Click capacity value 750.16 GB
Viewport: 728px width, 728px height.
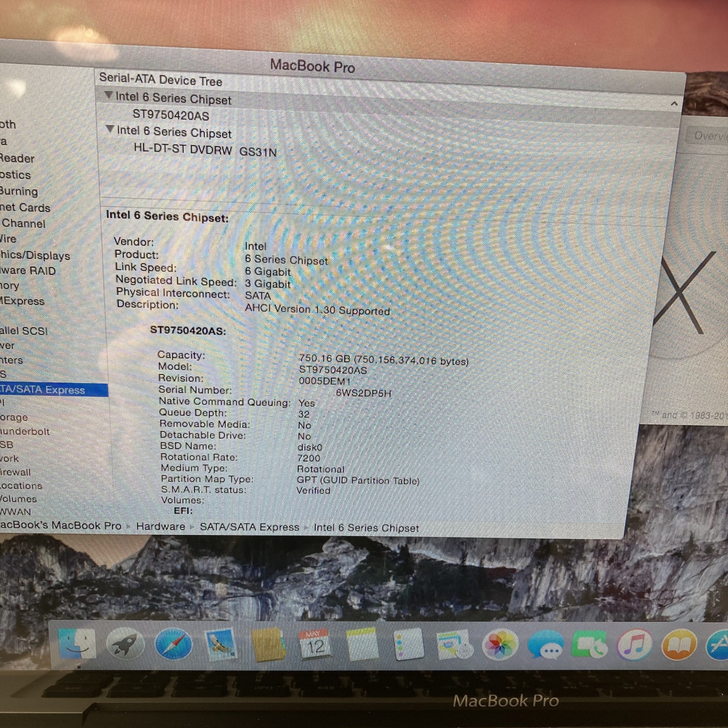384,360
